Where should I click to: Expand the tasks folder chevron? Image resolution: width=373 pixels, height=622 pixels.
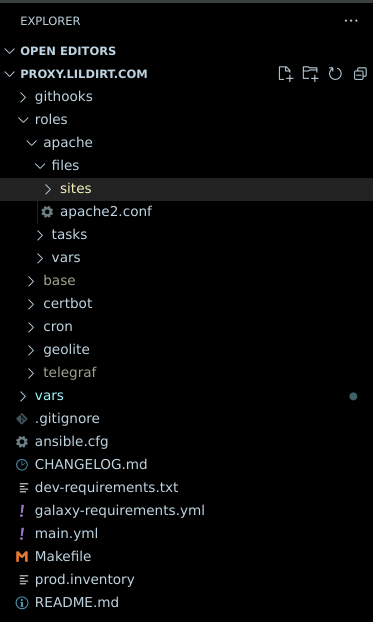40,235
